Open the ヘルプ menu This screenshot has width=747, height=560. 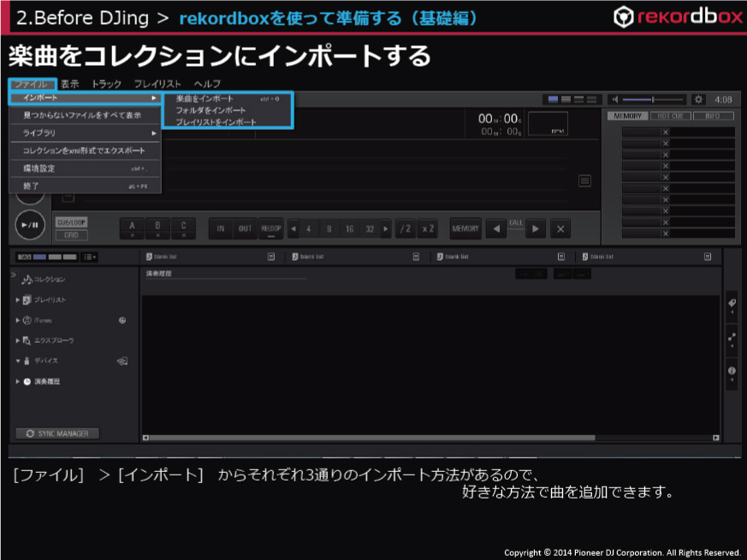[207, 85]
